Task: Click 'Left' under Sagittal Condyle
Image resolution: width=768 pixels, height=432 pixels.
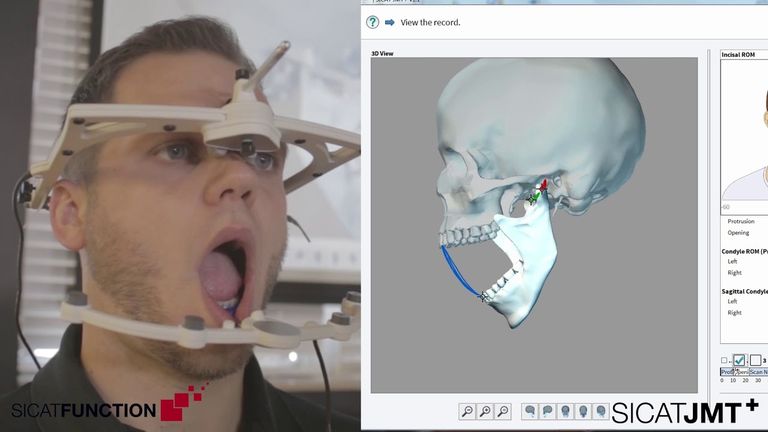Action: [x=732, y=302]
